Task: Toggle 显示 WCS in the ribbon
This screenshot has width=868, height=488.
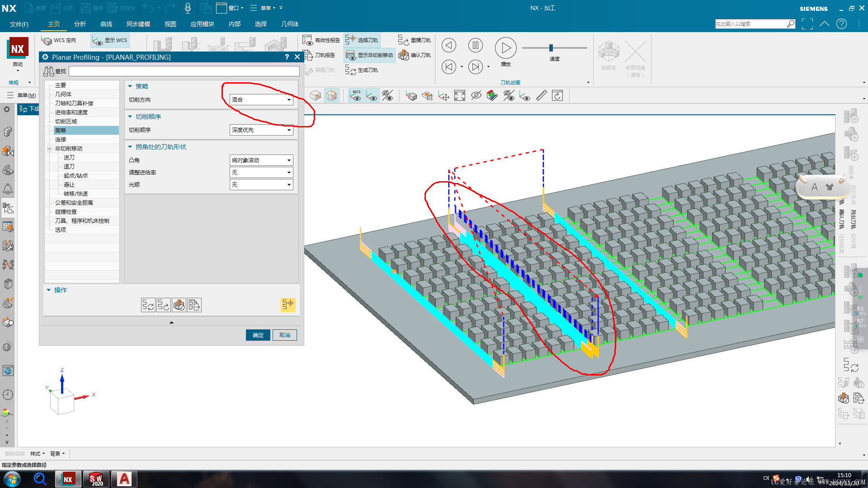Action: [x=110, y=40]
